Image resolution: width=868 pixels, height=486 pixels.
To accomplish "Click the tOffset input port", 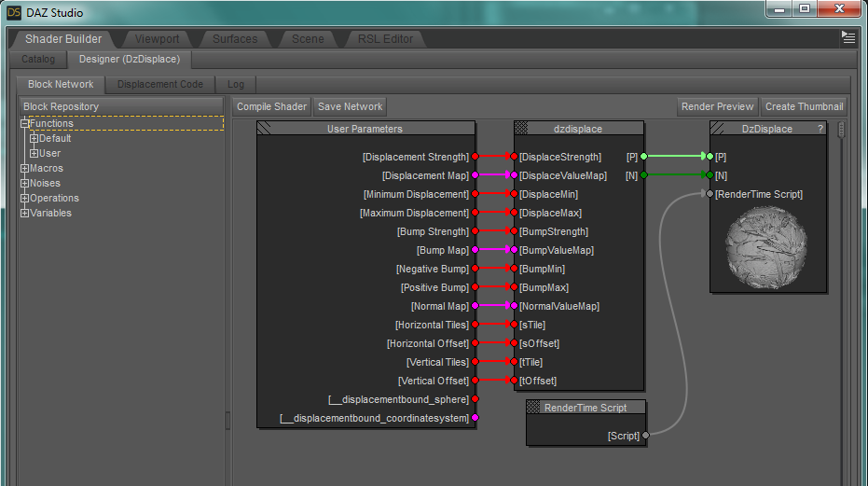I will (515, 381).
